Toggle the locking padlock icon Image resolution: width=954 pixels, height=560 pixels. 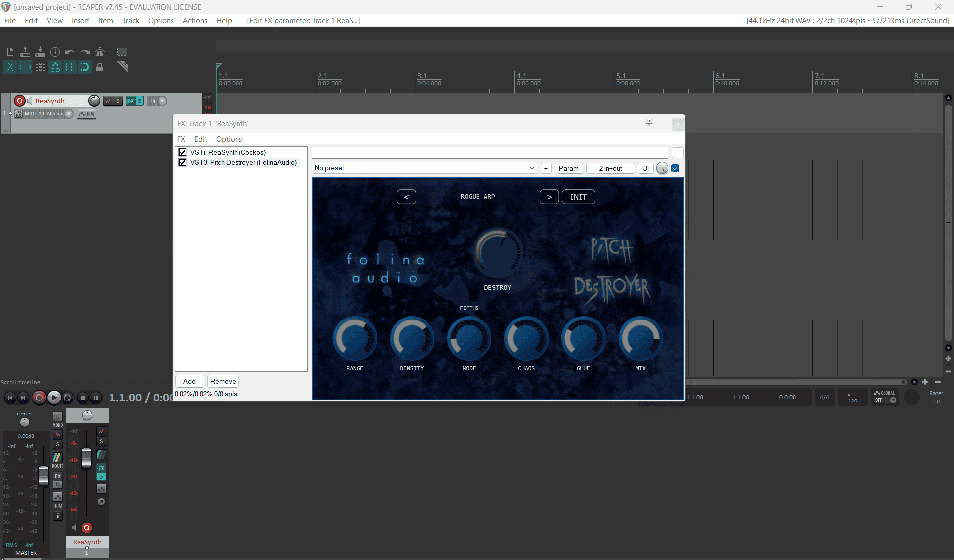click(100, 67)
